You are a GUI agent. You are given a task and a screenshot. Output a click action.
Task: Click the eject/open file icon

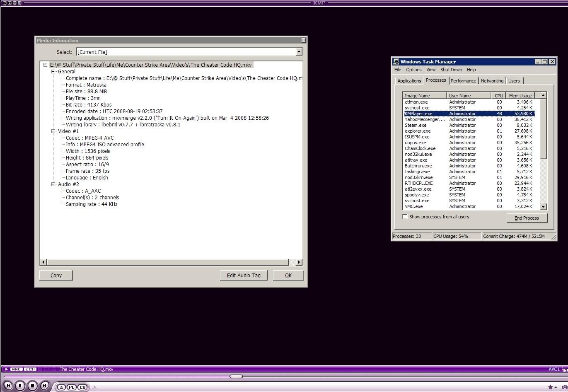click(x=61, y=387)
